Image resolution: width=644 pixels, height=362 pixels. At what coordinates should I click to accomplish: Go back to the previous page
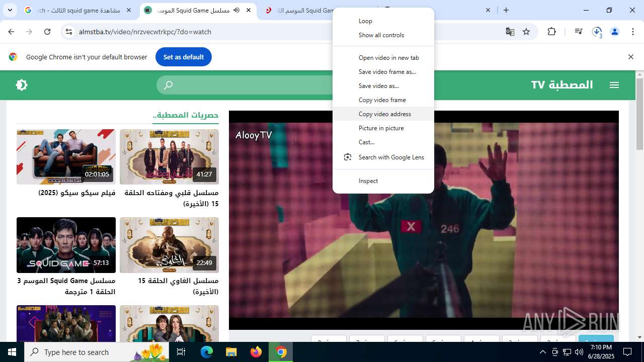click(x=11, y=32)
